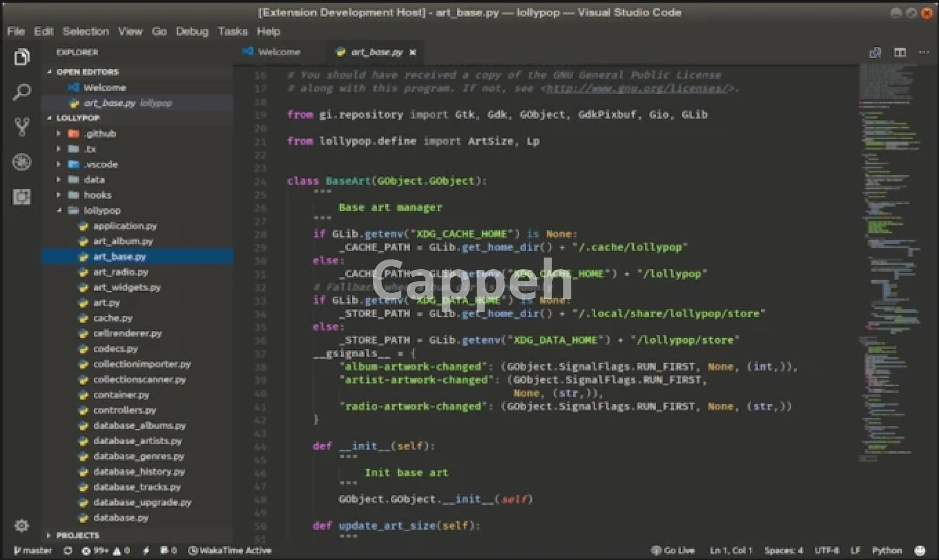This screenshot has height=560, width=939.
Task: Click the Split Editor icon
Action: [899, 52]
